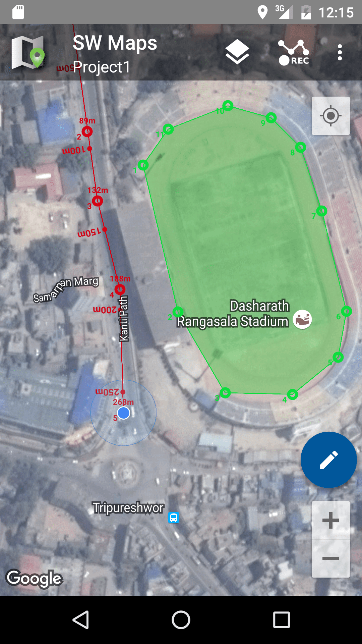Tap the blue current location dot

point(124,413)
